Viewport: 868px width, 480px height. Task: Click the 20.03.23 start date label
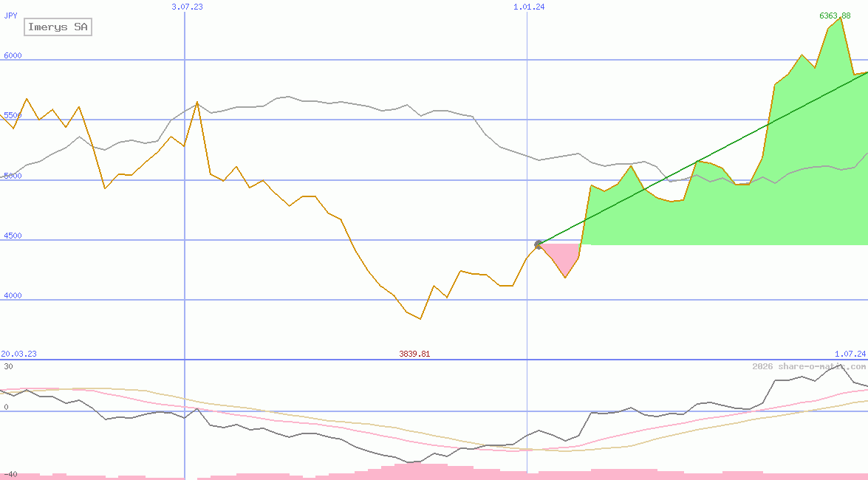point(18,354)
